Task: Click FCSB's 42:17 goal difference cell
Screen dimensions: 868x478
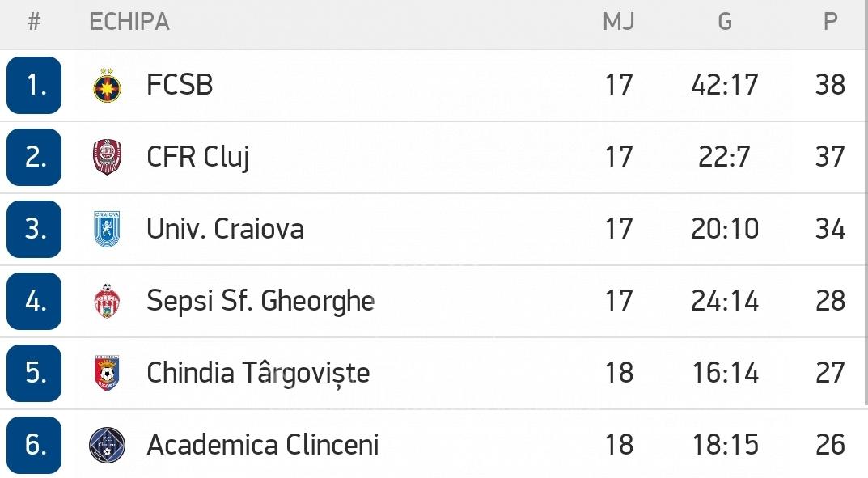Action: [725, 85]
